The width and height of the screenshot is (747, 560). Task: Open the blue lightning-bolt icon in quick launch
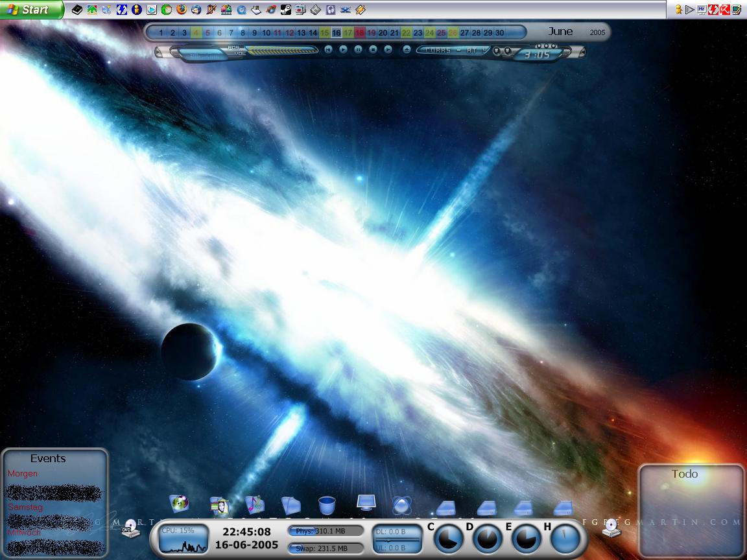tap(121, 10)
